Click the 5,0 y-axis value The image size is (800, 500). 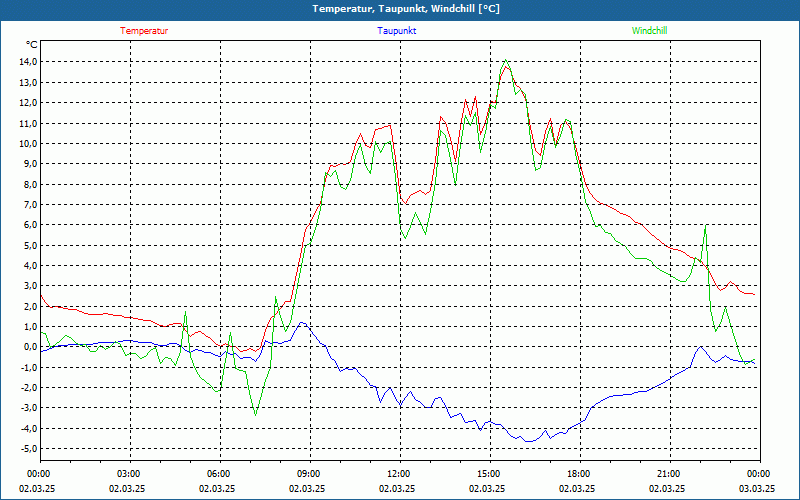(x=30, y=245)
